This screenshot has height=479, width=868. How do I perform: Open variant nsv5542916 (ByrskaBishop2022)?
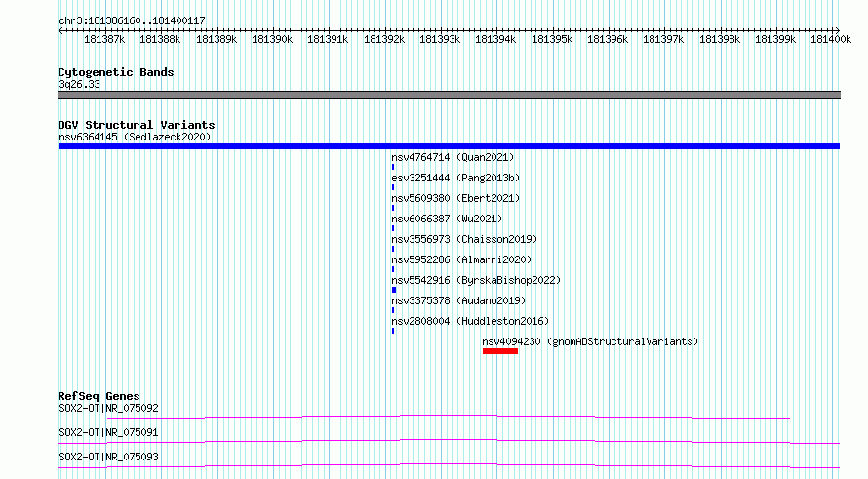[476, 280]
